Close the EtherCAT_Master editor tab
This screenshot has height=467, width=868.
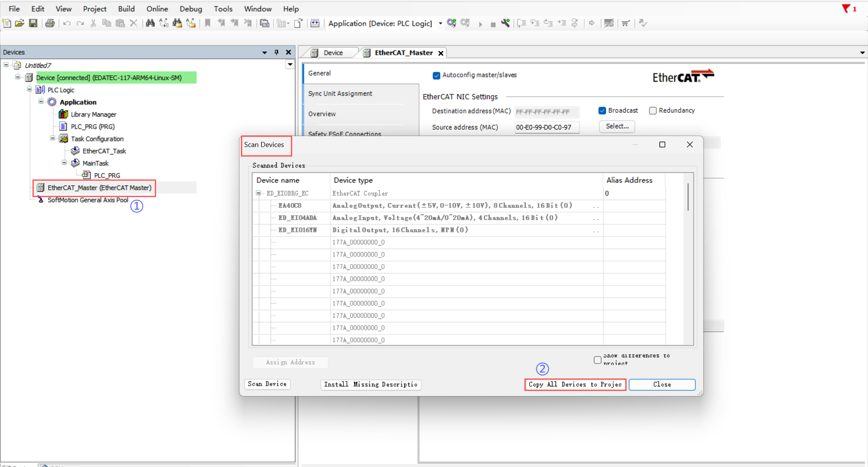coord(441,53)
